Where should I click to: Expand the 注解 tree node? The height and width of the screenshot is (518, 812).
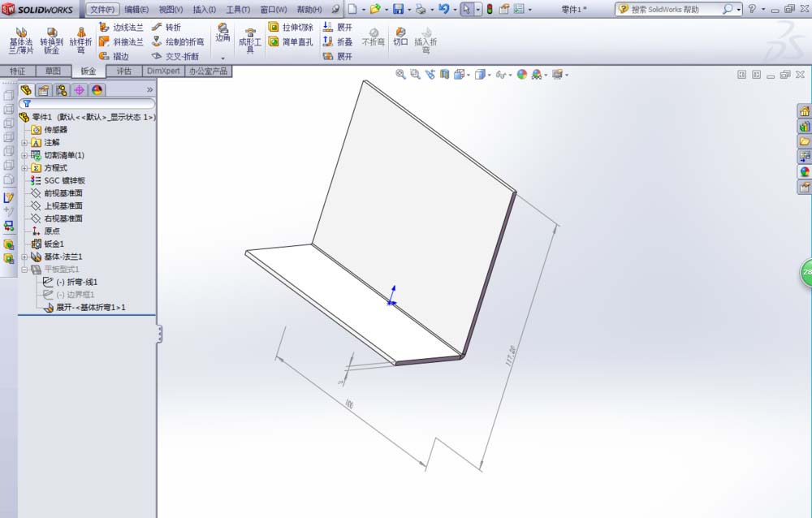coord(24,142)
